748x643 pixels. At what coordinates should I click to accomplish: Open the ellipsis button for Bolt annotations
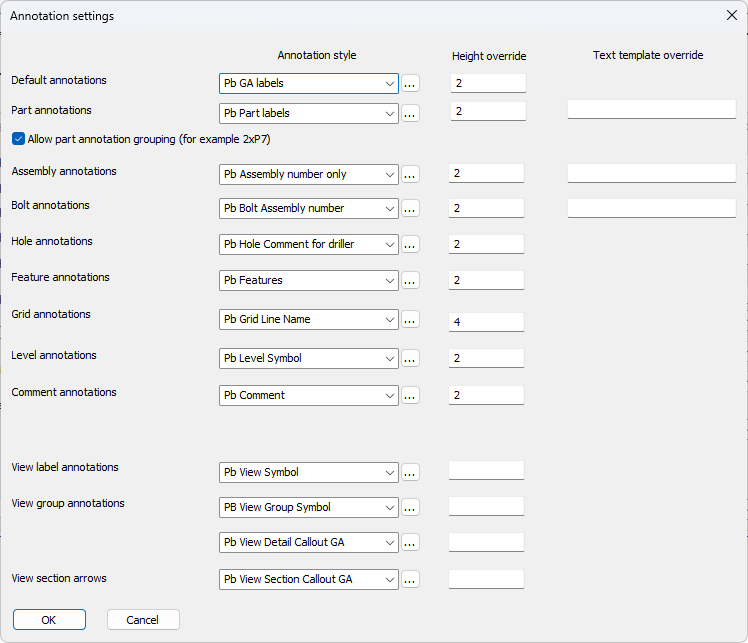click(x=410, y=209)
